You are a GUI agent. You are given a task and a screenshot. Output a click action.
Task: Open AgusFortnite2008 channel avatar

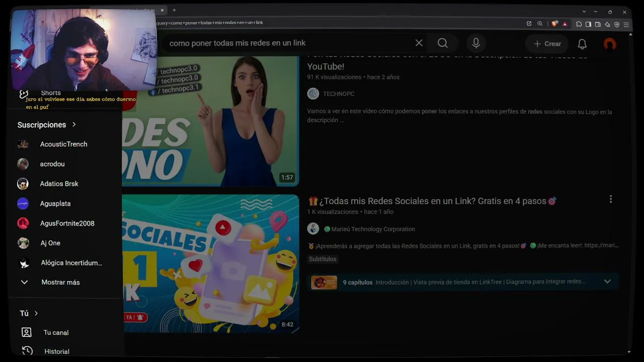[23, 223]
